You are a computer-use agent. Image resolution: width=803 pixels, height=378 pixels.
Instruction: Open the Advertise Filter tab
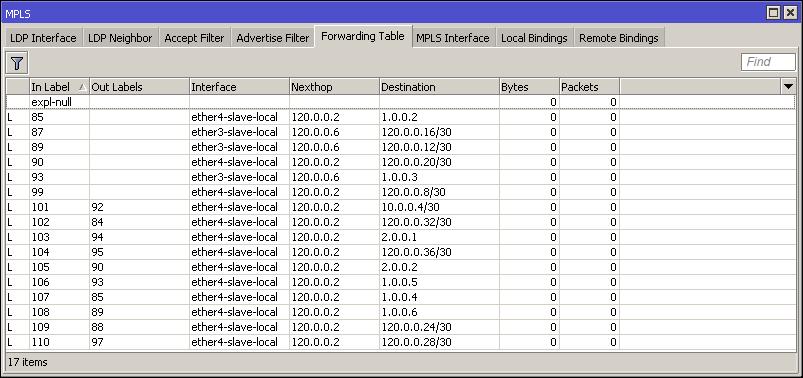[x=272, y=38]
